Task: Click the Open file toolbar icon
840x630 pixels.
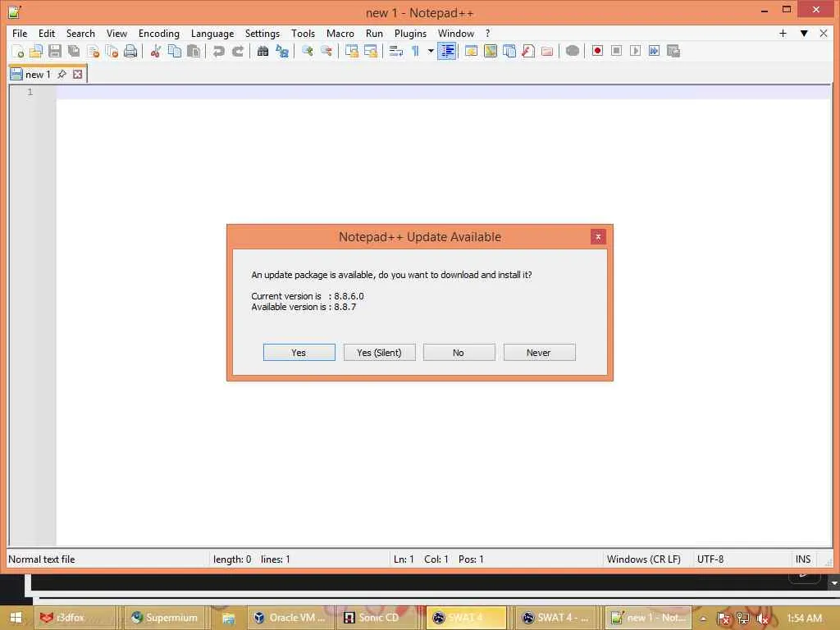Action: [x=36, y=51]
